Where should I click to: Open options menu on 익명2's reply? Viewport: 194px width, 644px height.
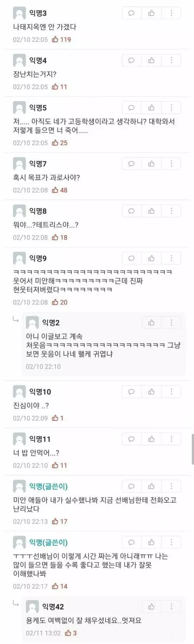pos(171,322)
